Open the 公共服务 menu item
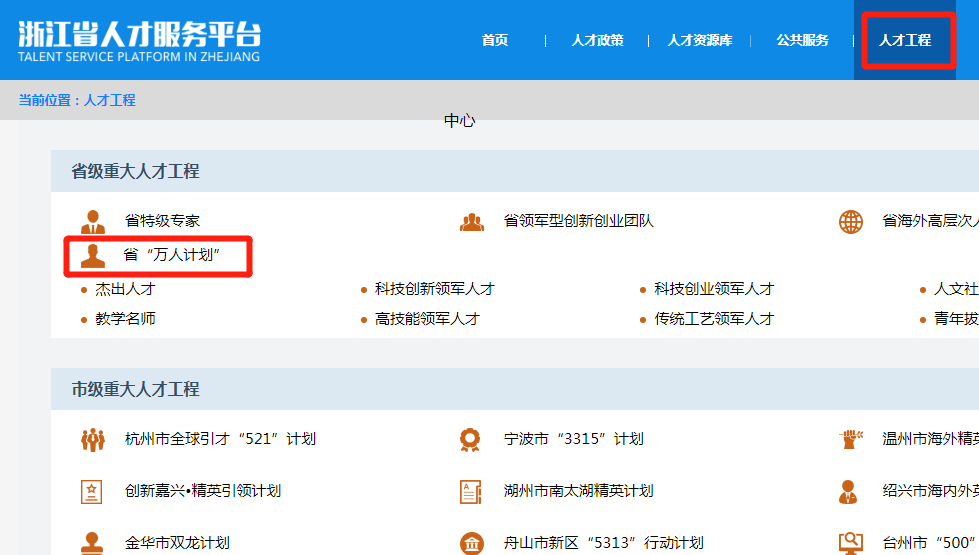979x555 pixels. 802,41
